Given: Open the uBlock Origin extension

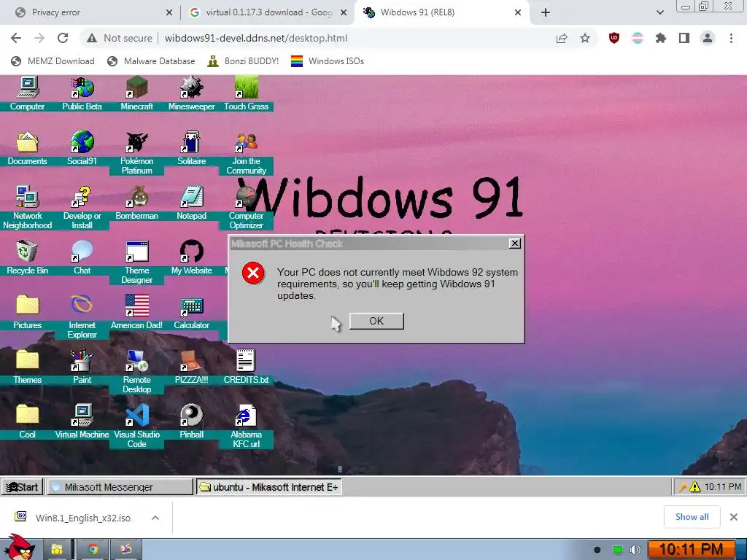Looking at the screenshot, I should [x=614, y=38].
